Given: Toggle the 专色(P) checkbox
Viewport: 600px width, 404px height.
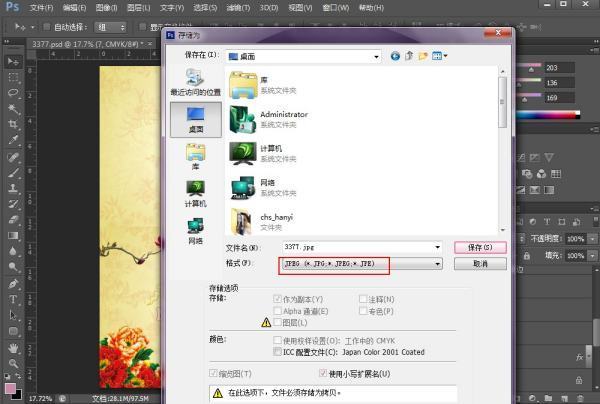Looking at the screenshot, I should tap(363, 311).
